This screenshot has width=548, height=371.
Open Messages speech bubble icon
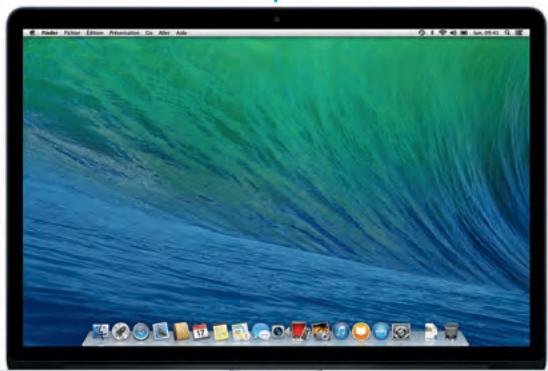tap(261, 331)
